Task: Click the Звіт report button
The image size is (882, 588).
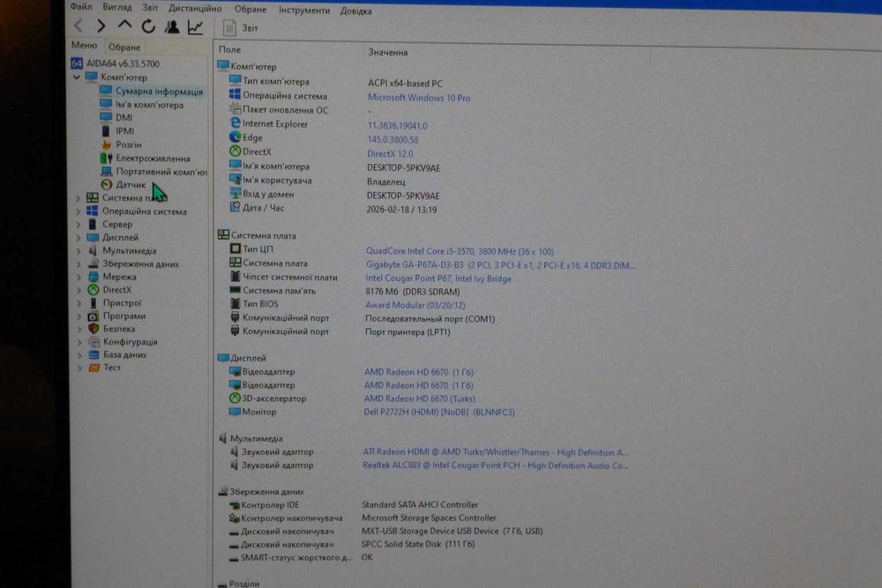Action: coord(241,27)
